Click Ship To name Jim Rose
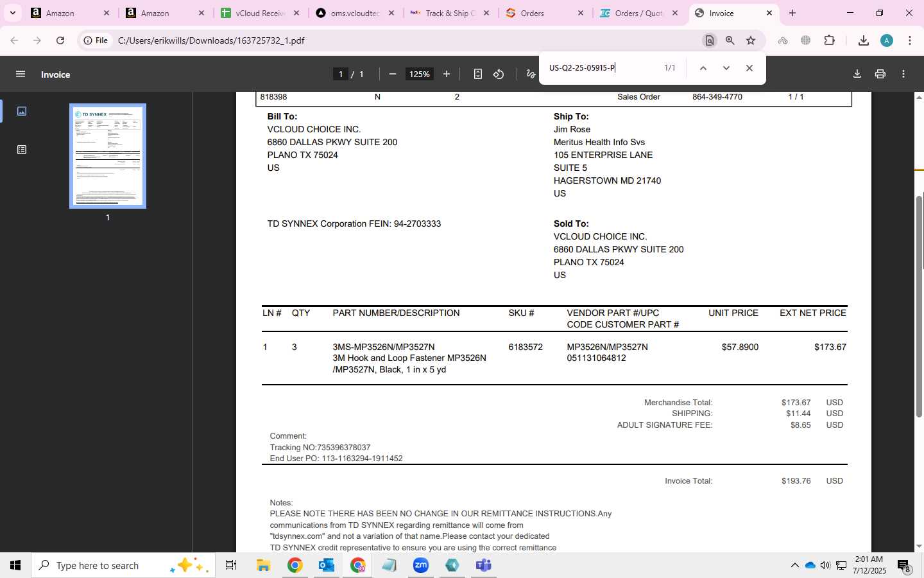 coord(572,129)
